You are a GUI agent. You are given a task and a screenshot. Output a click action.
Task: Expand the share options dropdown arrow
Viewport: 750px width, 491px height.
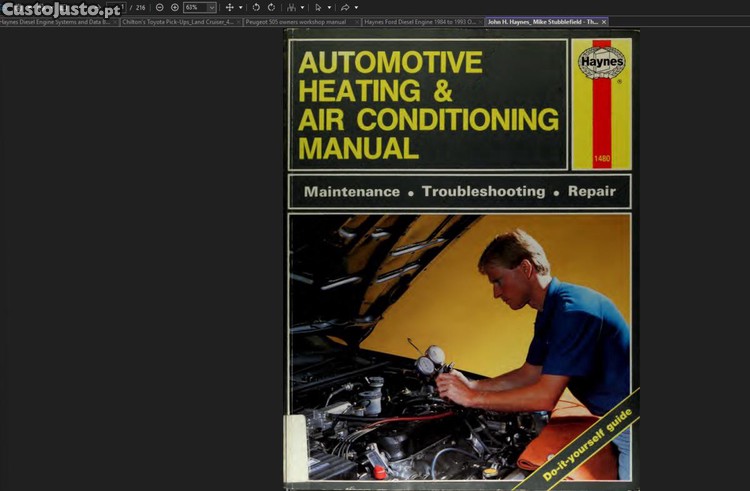(x=356, y=7)
